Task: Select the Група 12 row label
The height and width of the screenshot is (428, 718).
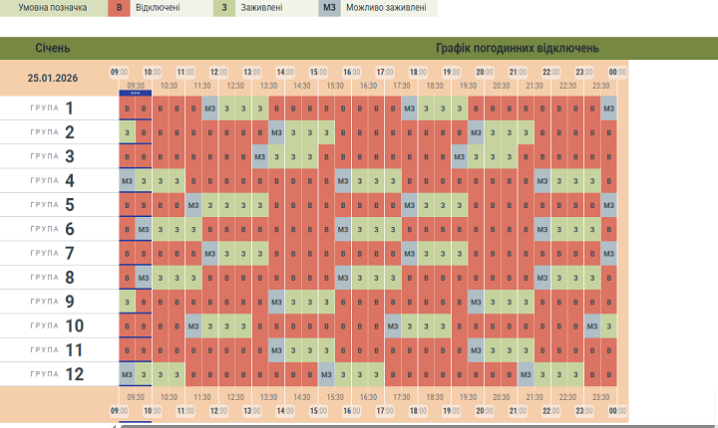Action: click(x=53, y=374)
